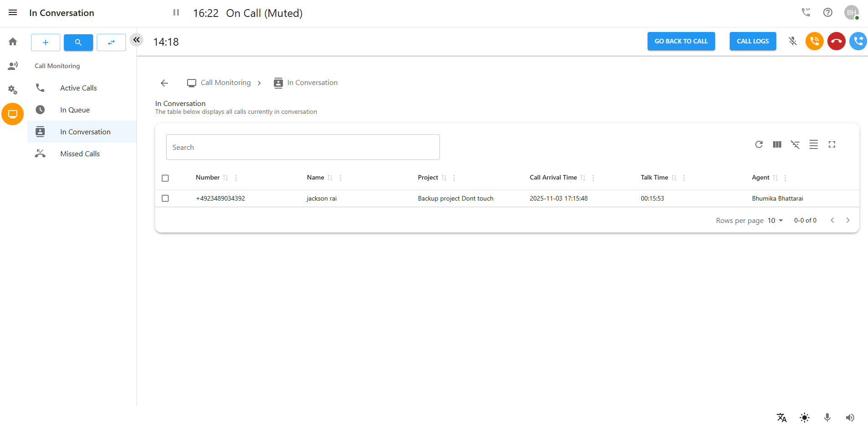Image resolution: width=868 pixels, height=424 pixels.
Task: Refresh the In Conversation table
Action: 759,144
